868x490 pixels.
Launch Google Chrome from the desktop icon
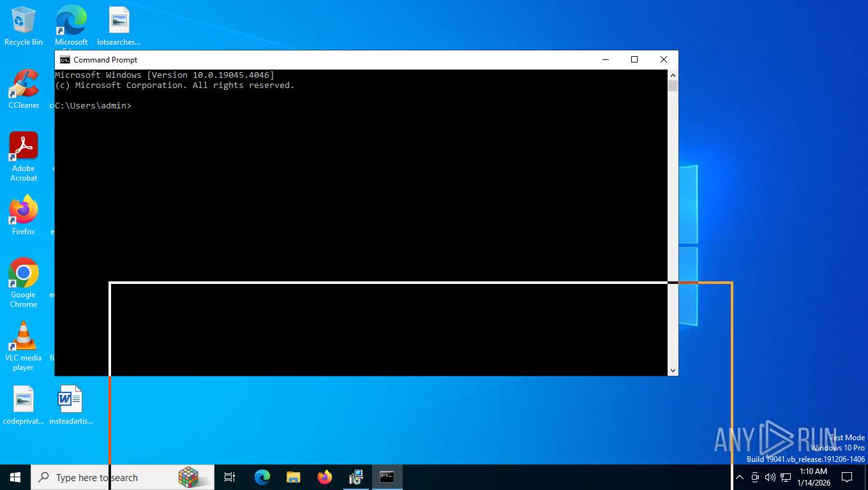[24, 283]
